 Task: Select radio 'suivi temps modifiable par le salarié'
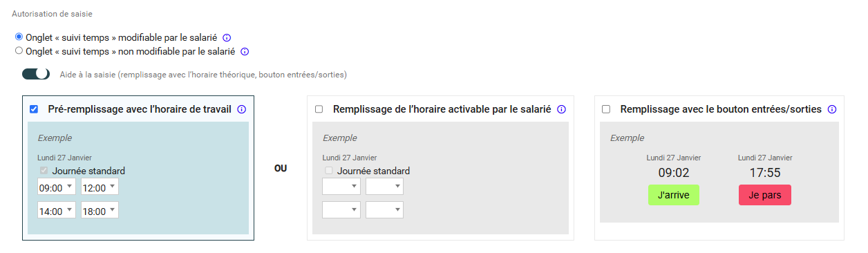[x=19, y=37]
